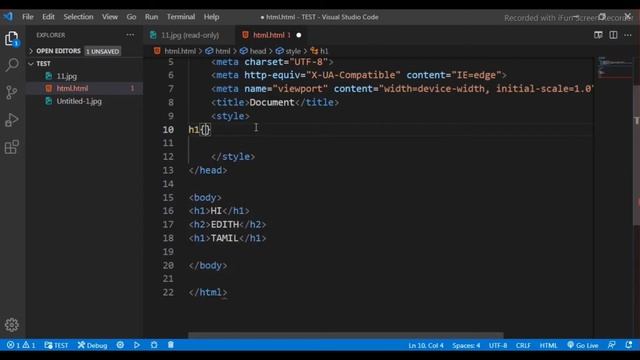640x360 pixels.
Task: Change encoding via UTF-8
Action: [498, 345]
